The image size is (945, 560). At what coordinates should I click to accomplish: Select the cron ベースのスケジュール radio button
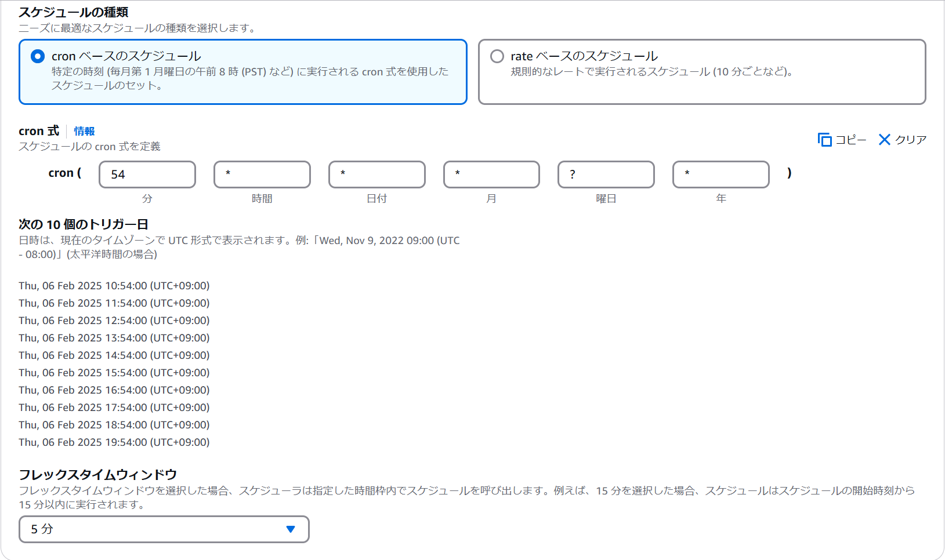pyautogui.click(x=37, y=56)
